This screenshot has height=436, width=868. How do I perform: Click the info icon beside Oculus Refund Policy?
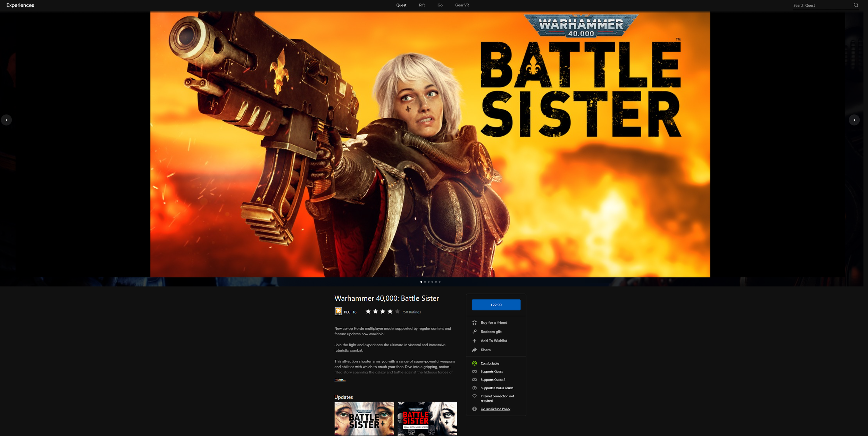click(474, 409)
